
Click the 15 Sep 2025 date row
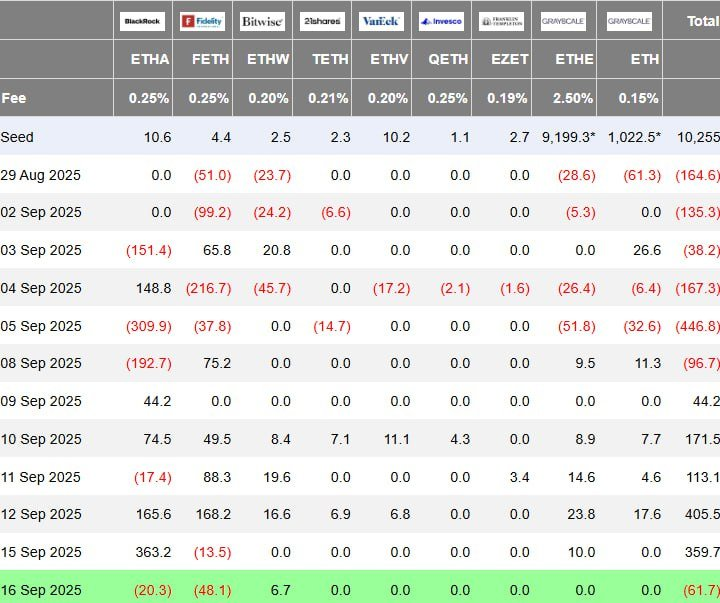coord(41,552)
